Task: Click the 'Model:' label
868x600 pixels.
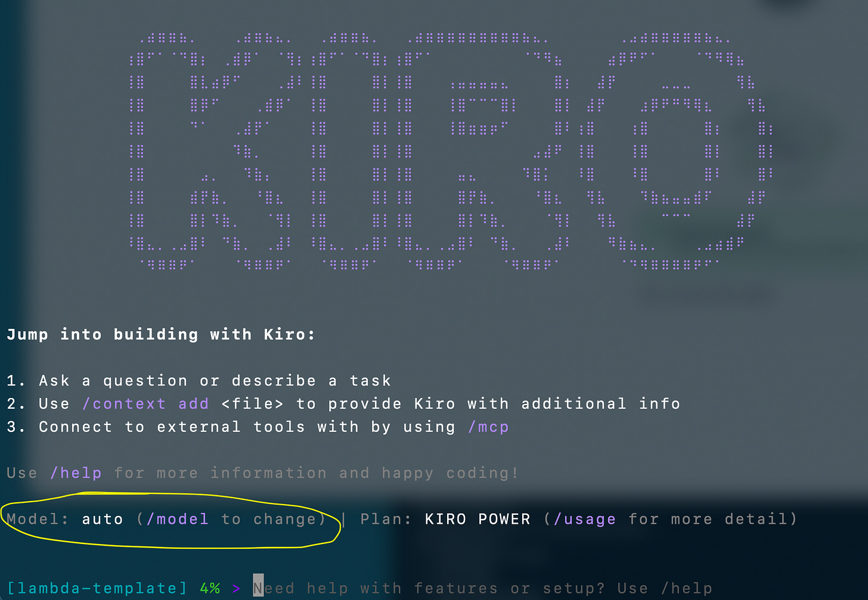Action: (38, 519)
